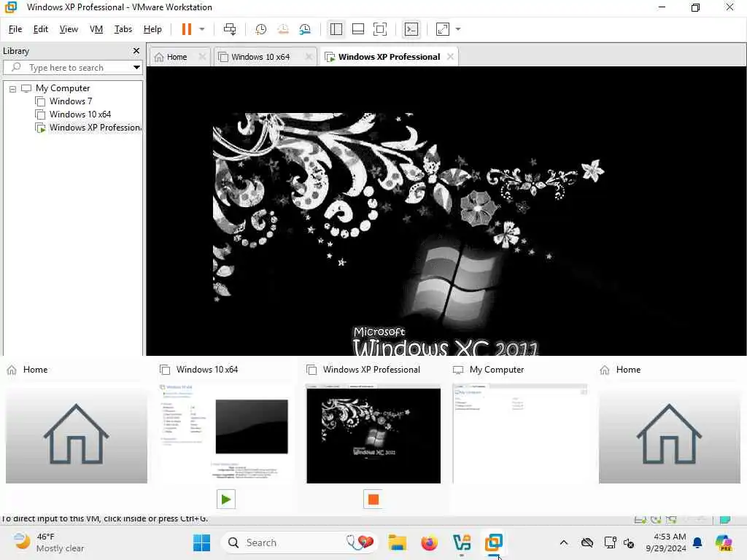Open the green V-shaped taskbar app left of VMware
The image size is (747, 560).
pos(462,542)
